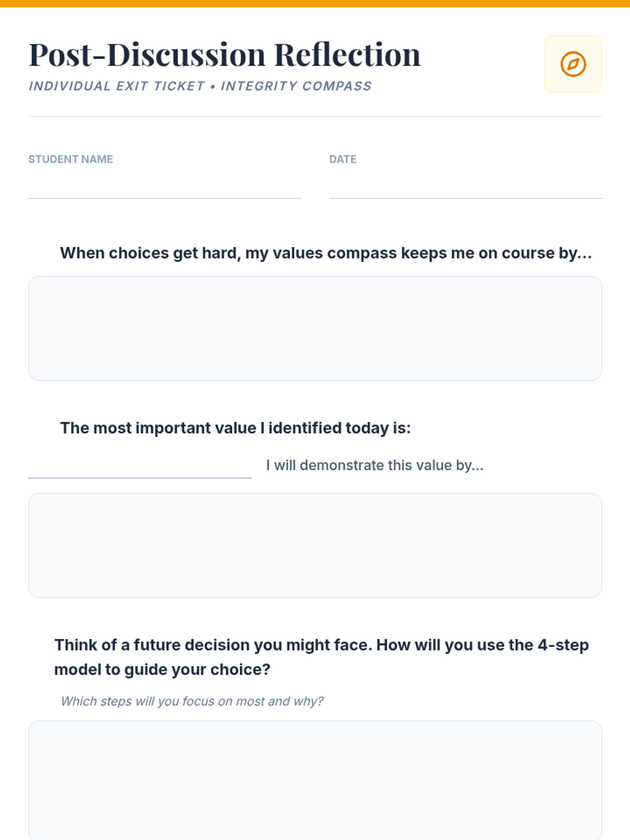Select the values compass response text box
This screenshot has height=840, width=630.
tap(315, 328)
